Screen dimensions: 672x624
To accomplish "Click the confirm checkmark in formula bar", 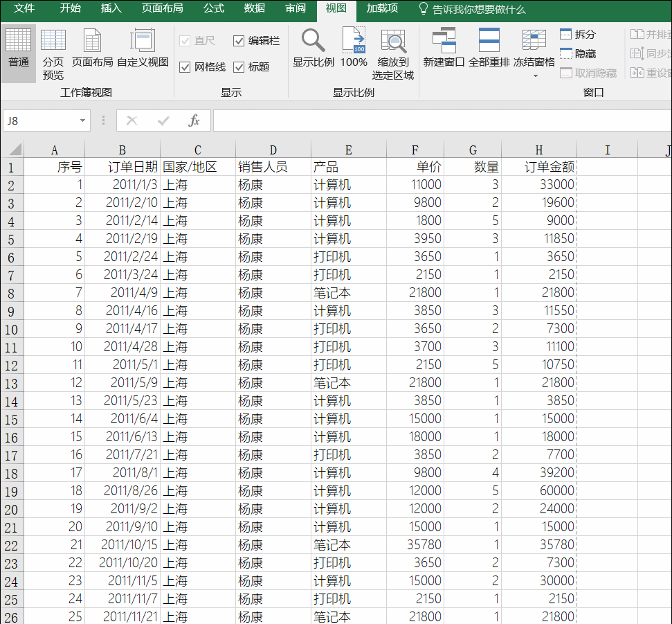I will tap(163, 121).
